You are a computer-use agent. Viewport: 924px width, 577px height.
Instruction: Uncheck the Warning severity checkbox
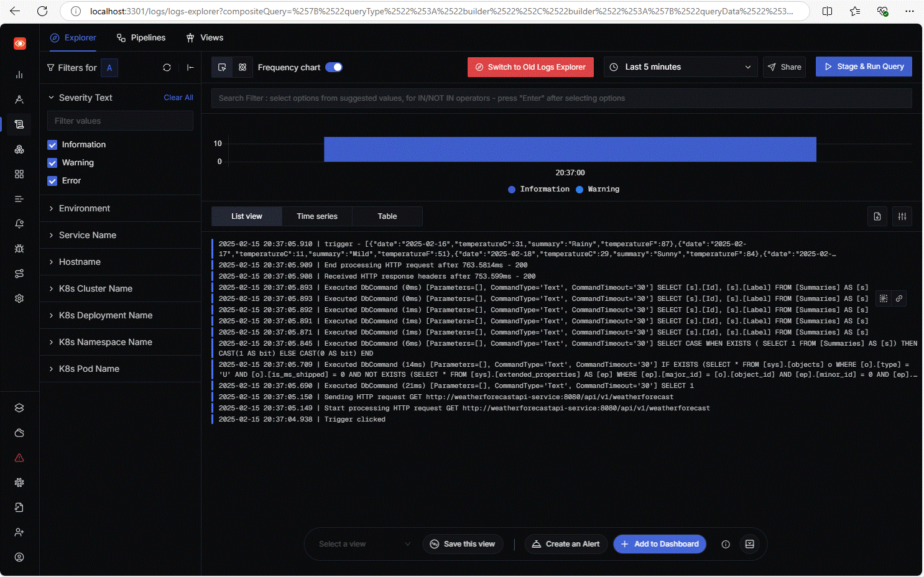coord(52,163)
